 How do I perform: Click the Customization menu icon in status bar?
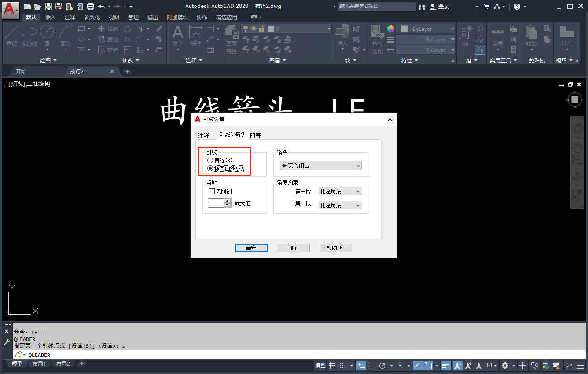coord(579,365)
